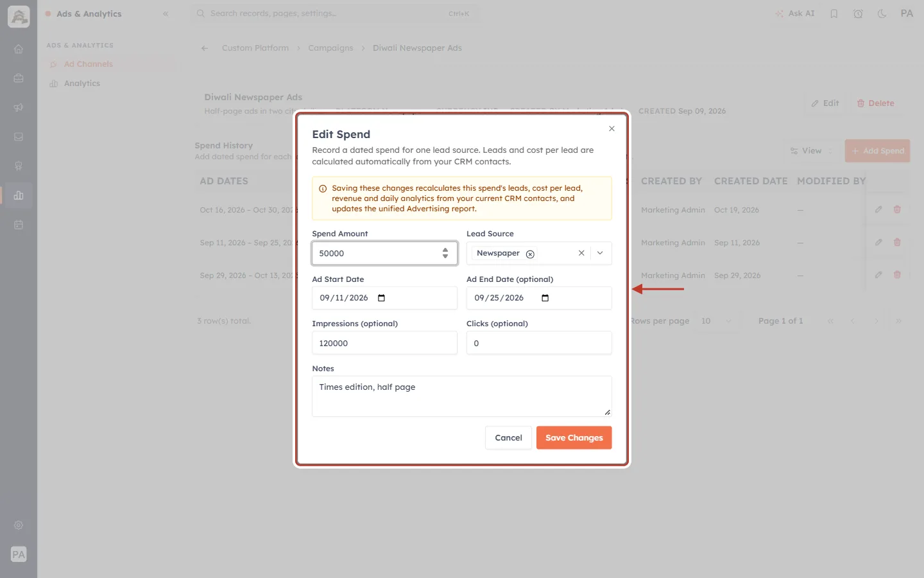This screenshot has height=578, width=924.
Task: Cancel the spend edit
Action: point(508,438)
